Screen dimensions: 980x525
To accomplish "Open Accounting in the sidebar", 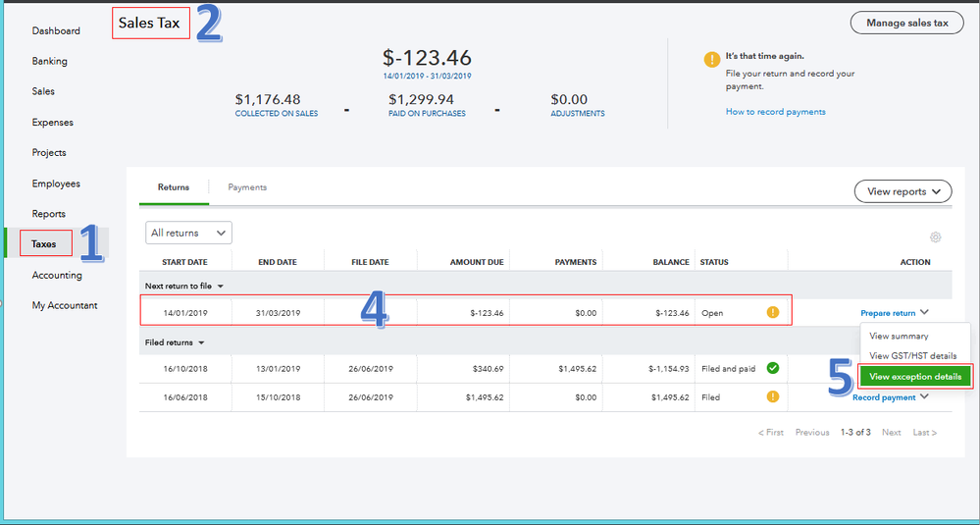I will click(x=57, y=275).
